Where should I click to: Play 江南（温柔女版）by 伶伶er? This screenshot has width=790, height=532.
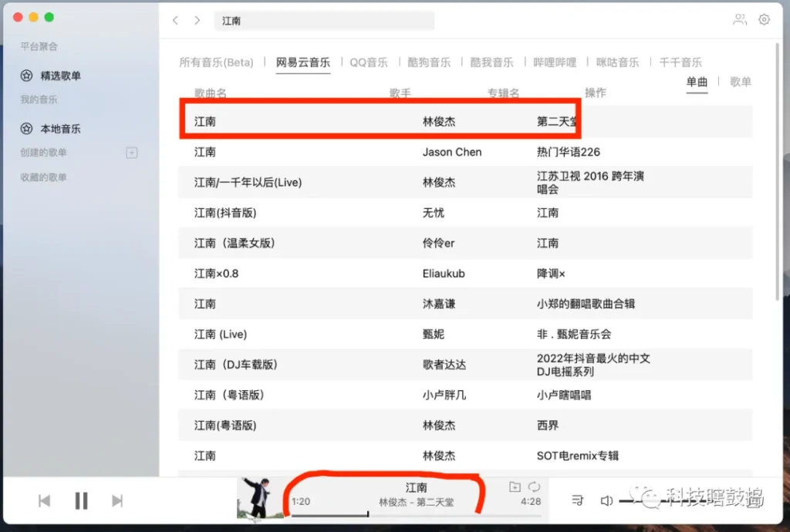[465, 243]
